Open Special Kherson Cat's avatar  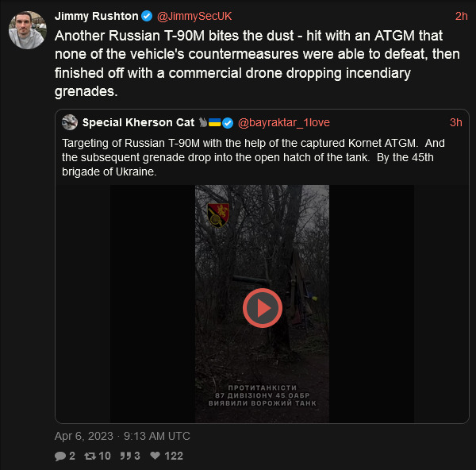pos(70,122)
